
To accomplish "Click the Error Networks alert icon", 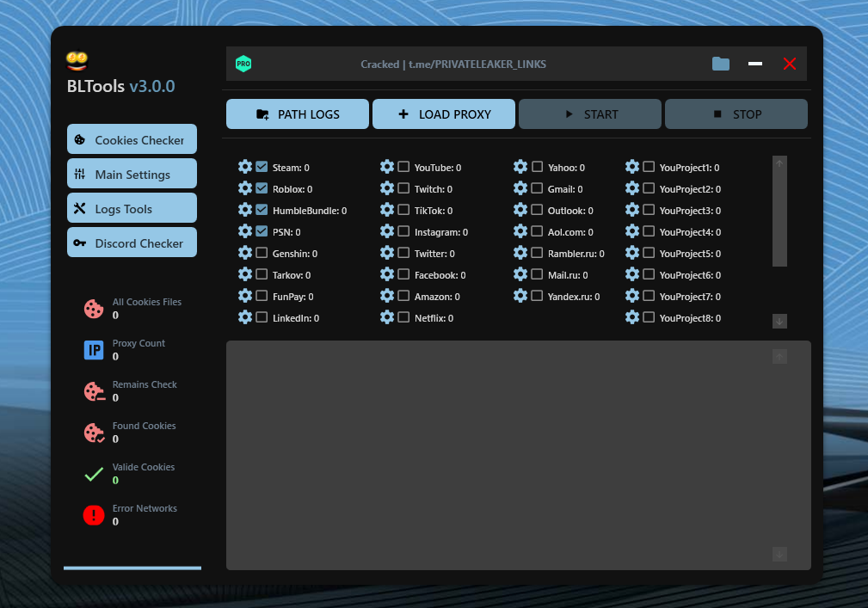I will pyautogui.click(x=93, y=514).
